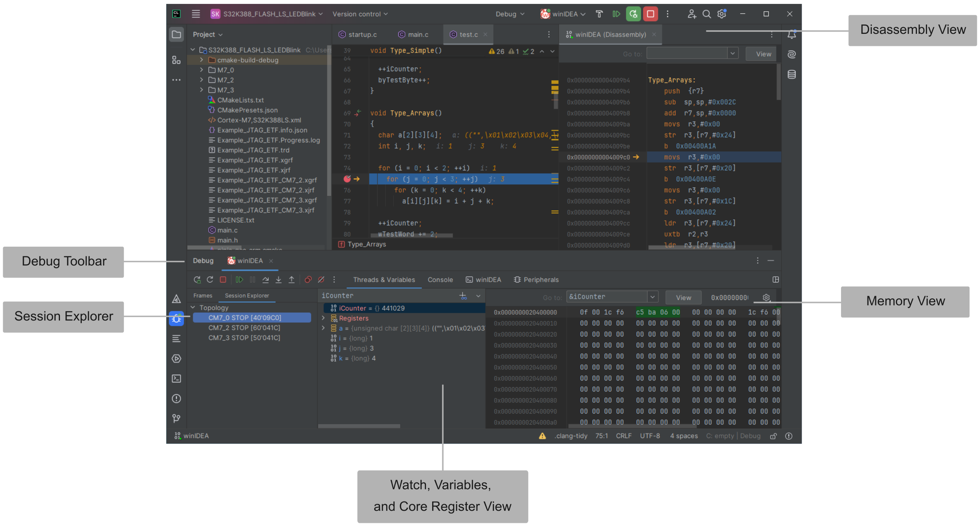Viewport: 980px width, 526px height.
Task: Open View Breakpoints red circles icon
Action: [308, 280]
